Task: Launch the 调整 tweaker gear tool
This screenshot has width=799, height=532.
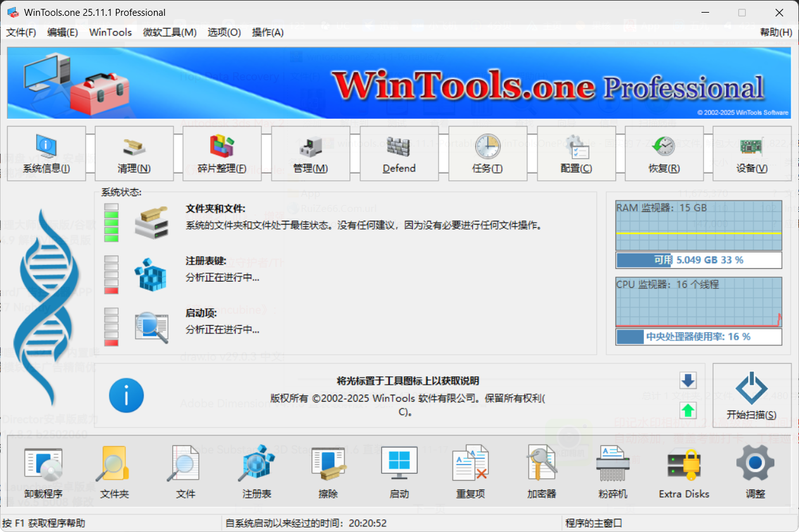Action: [755, 472]
